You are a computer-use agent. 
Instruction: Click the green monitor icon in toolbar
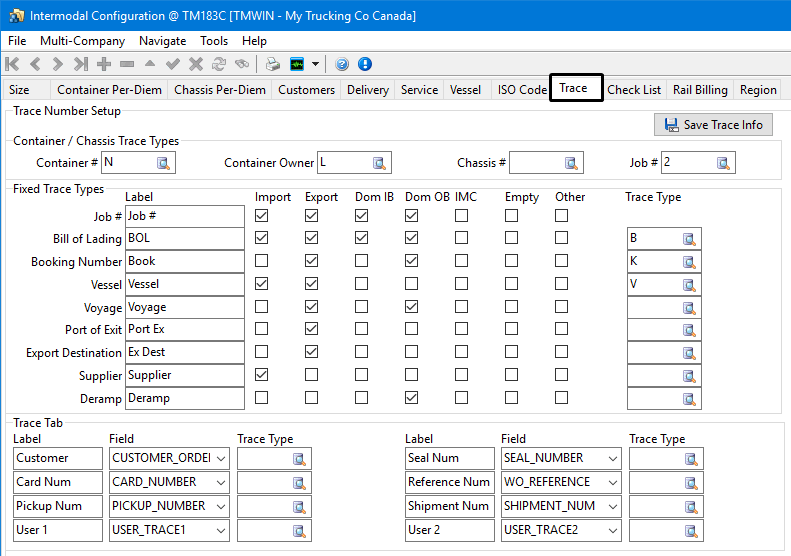tap(297, 64)
